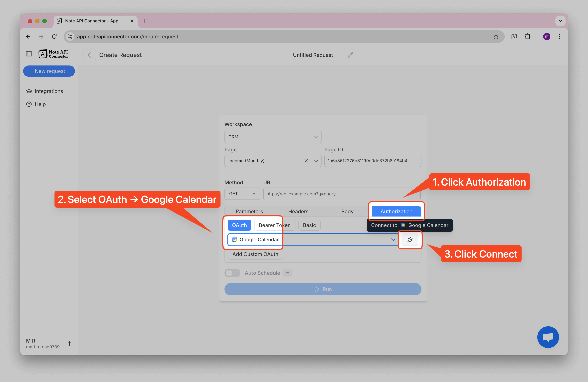This screenshot has width=588, height=382.
Task: Clear the Income (Monthly) page selection
Action: pos(306,161)
